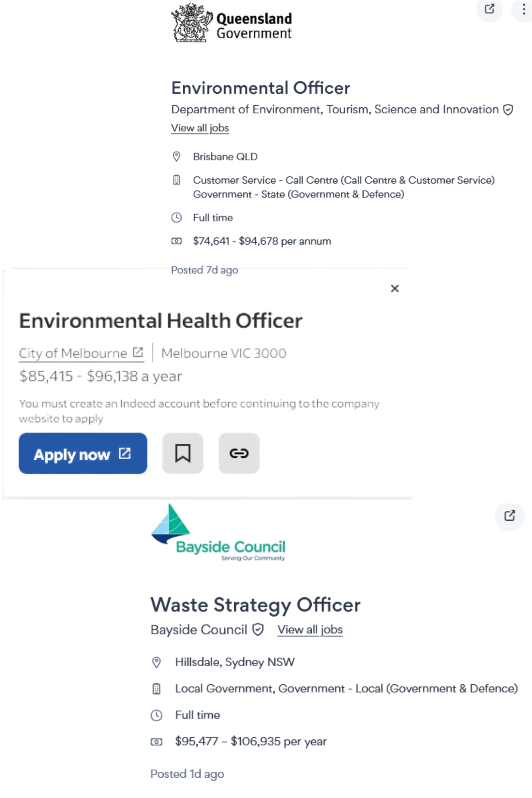Select Government - State (Government & Defence) text
532x798 pixels.
pyautogui.click(x=299, y=194)
